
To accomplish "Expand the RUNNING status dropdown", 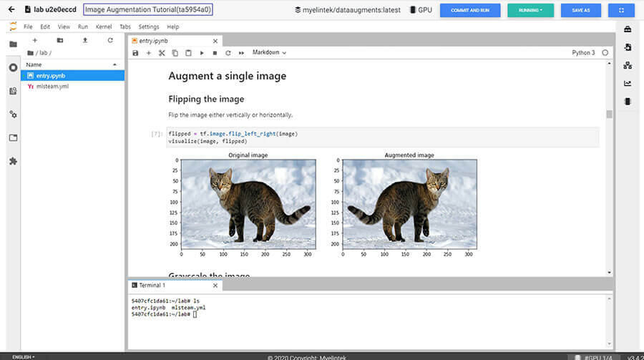I will click(x=530, y=10).
